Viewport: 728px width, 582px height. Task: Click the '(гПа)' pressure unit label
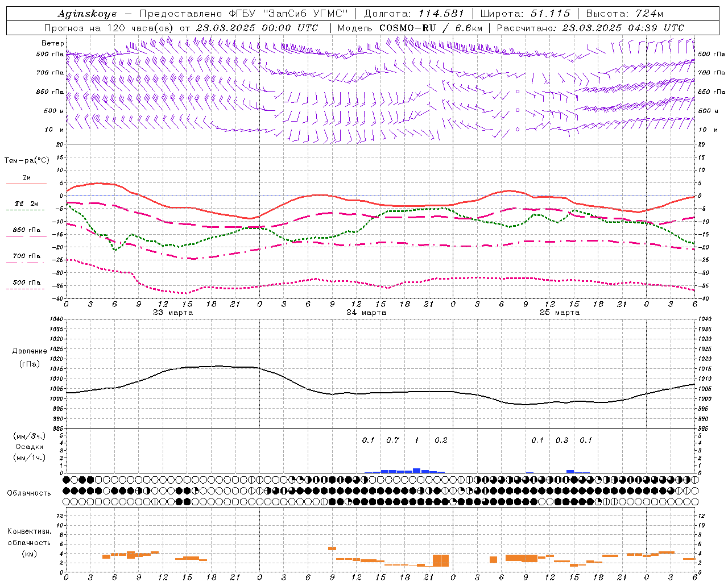[x=30, y=364]
